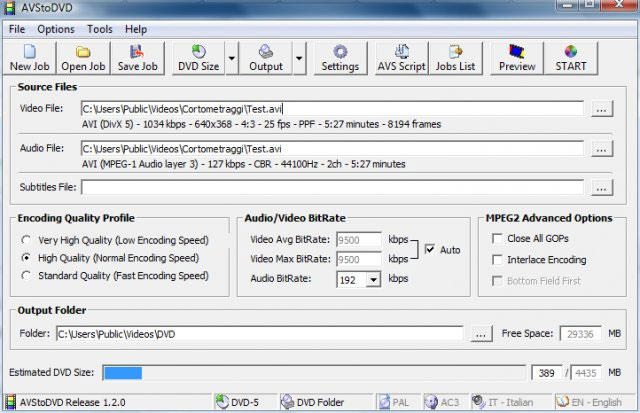Open Settings from the toolbar

click(340, 58)
